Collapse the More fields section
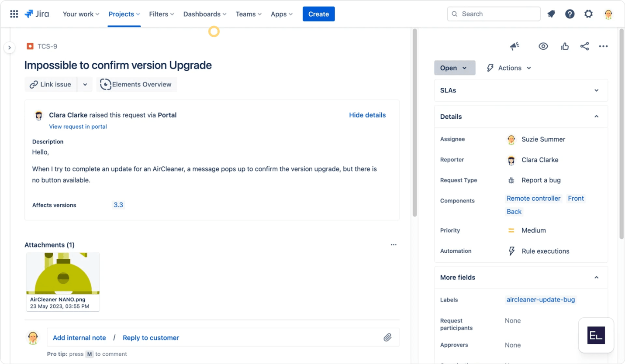The image size is (625, 364). pyautogui.click(x=596, y=278)
